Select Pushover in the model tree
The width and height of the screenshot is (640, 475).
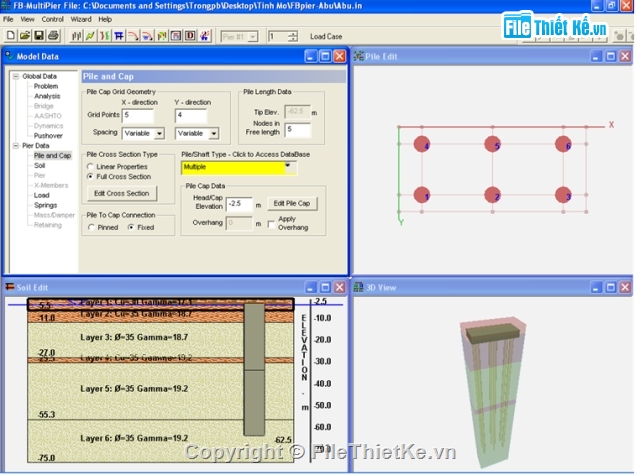click(48, 135)
